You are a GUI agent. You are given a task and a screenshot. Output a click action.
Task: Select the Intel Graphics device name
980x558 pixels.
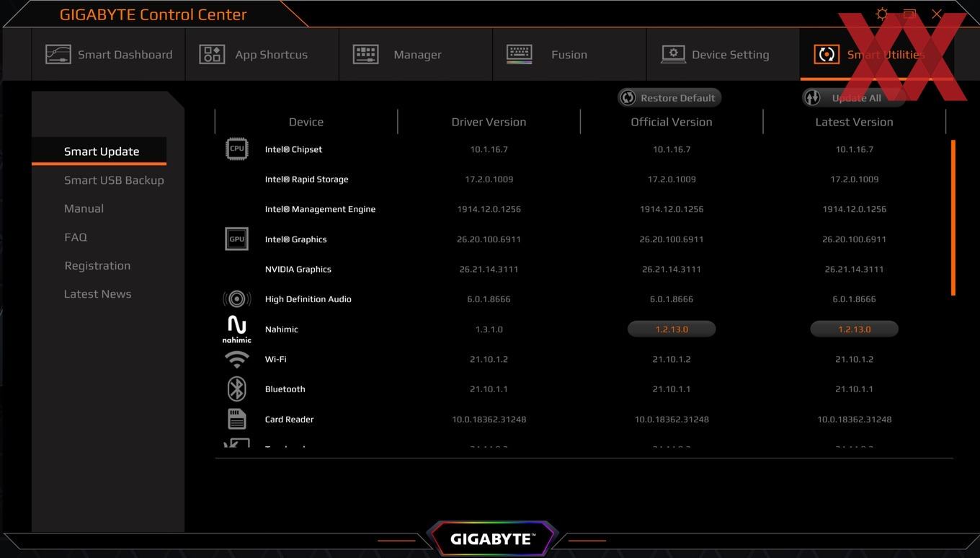[x=295, y=239]
